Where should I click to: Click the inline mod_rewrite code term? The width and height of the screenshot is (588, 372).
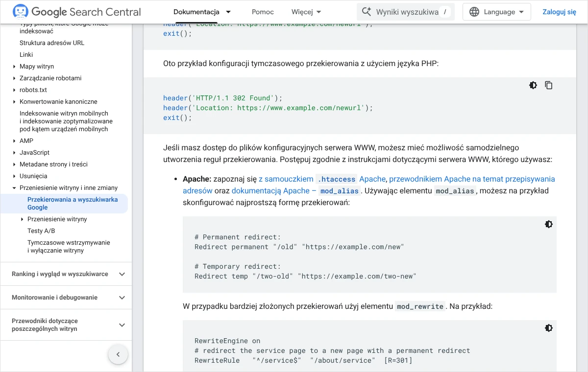click(x=420, y=306)
